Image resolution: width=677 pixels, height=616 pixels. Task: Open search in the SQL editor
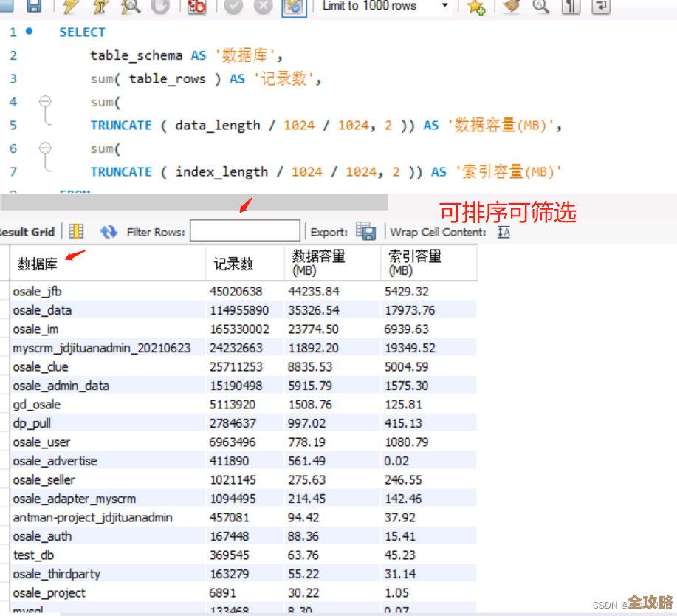[x=541, y=7]
